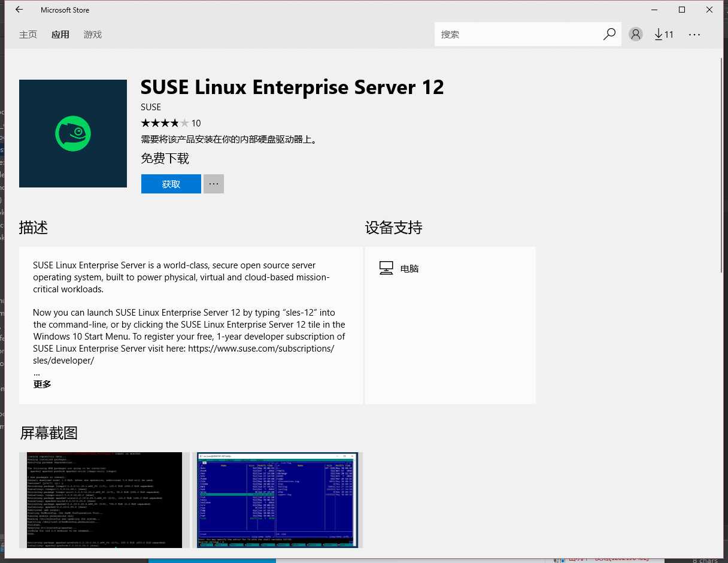Open the top-right more options menu
This screenshot has width=728, height=563.
point(694,35)
